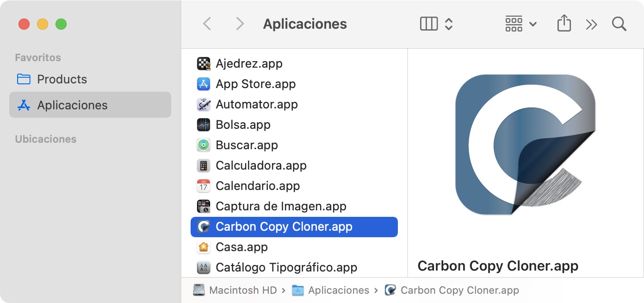Image resolution: width=644 pixels, height=303 pixels.
Task: Select the App Store.app file name
Action: click(256, 84)
